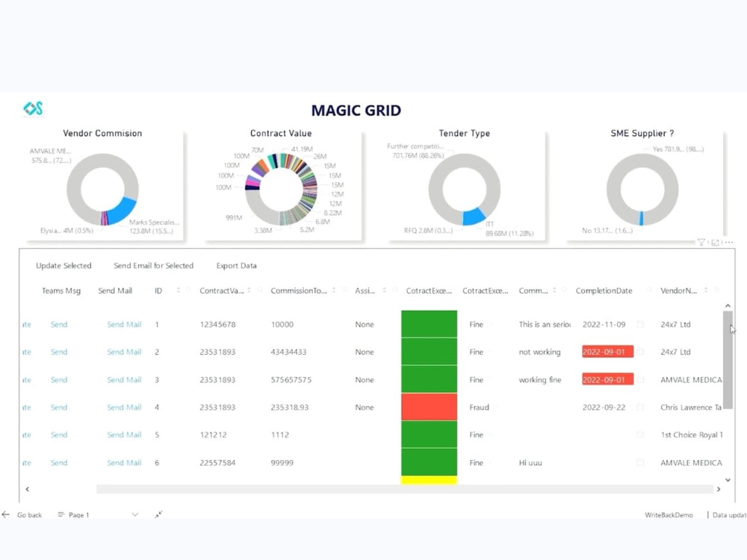Click the left chevron at the grid's bottom-left
This screenshot has height=560, width=747.
28,489
